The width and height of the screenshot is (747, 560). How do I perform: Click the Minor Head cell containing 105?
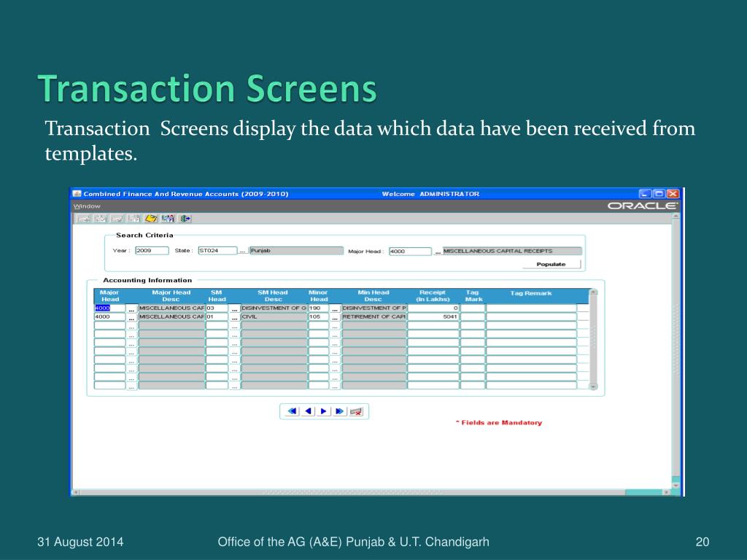tap(319, 316)
